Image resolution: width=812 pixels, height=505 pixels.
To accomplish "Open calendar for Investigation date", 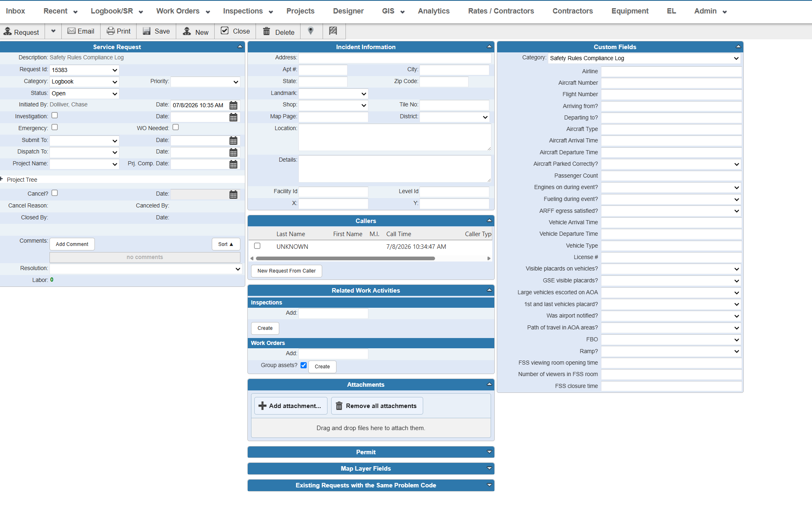I will tap(233, 117).
